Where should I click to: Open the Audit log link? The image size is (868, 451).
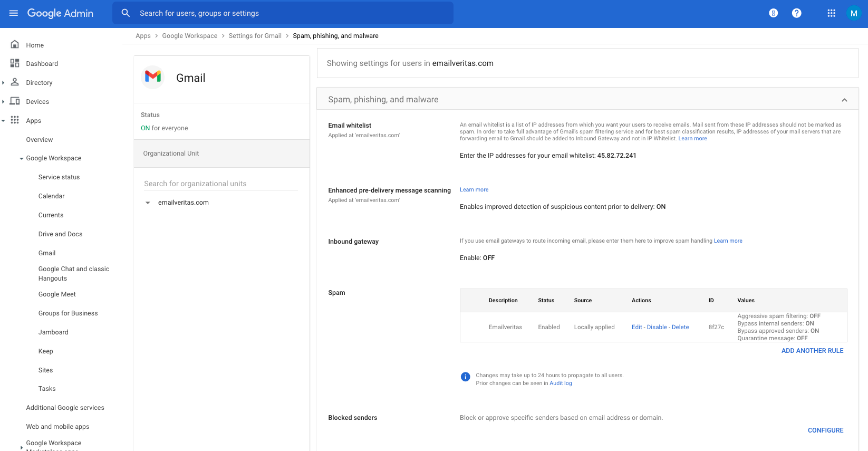click(x=561, y=383)
